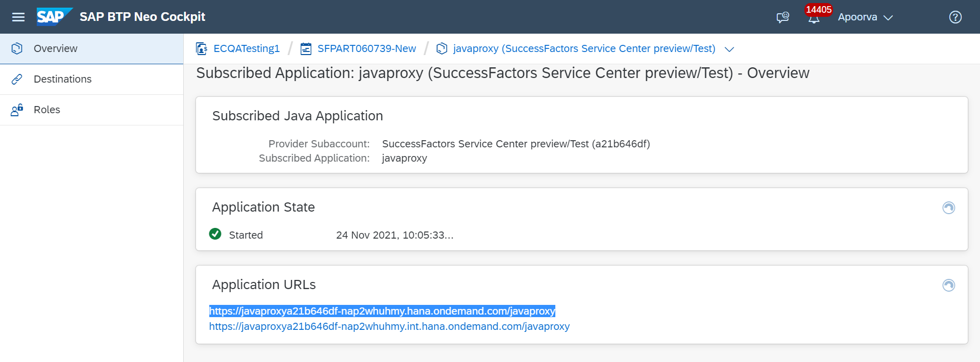The image size is (980, 362).
Task: Click the Application State heading
Action: coord(263,207)
